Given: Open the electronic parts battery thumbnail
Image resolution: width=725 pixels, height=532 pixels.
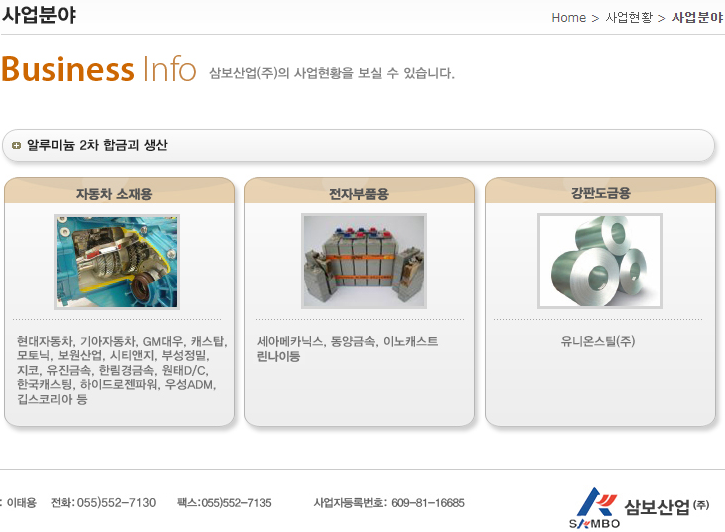Looking at the screenshot, I should [364, 261].
